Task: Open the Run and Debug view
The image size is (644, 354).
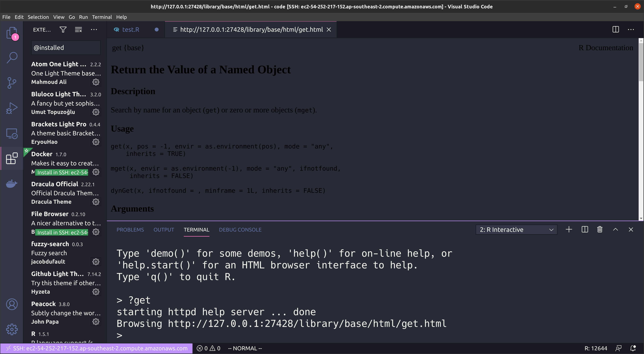Action: (x=12, y=108)
